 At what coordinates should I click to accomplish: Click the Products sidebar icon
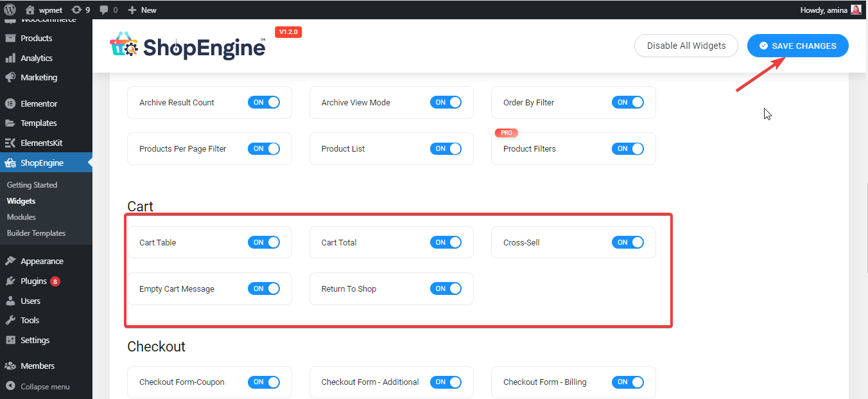pos(10,38)
